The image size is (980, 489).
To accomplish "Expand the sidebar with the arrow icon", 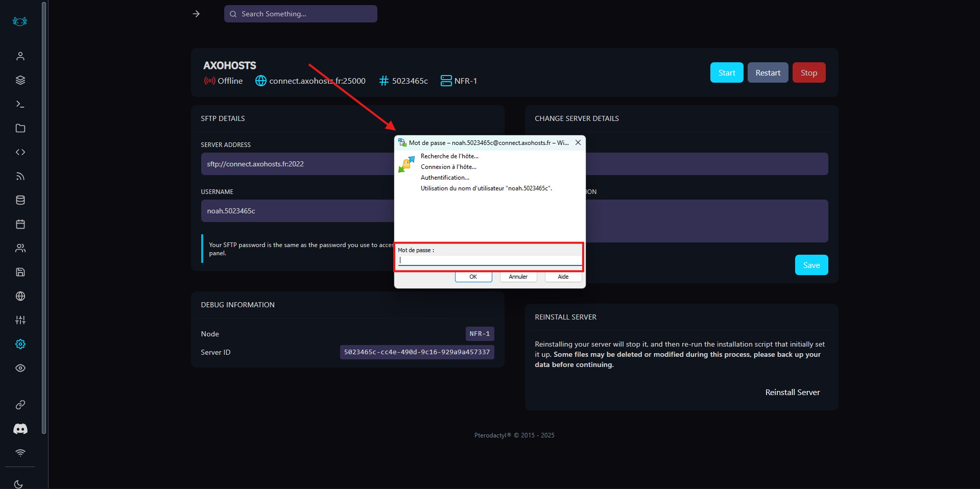I will coord(196,14).
